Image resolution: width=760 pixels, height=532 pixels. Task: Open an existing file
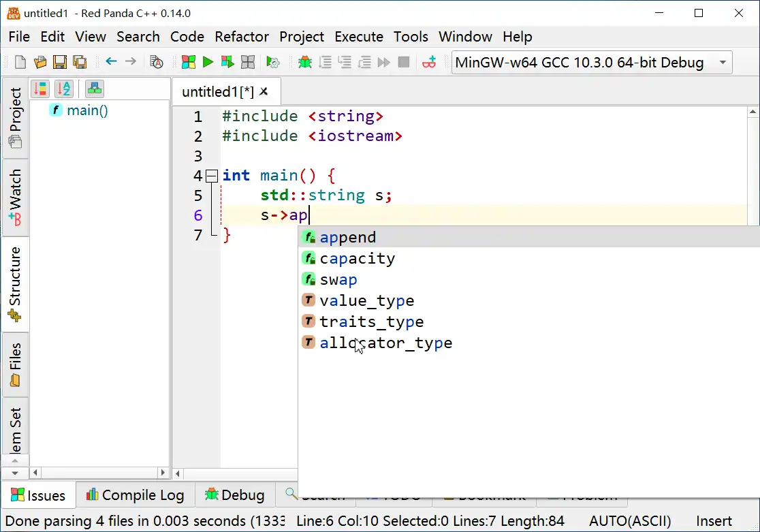click(39, 61)
